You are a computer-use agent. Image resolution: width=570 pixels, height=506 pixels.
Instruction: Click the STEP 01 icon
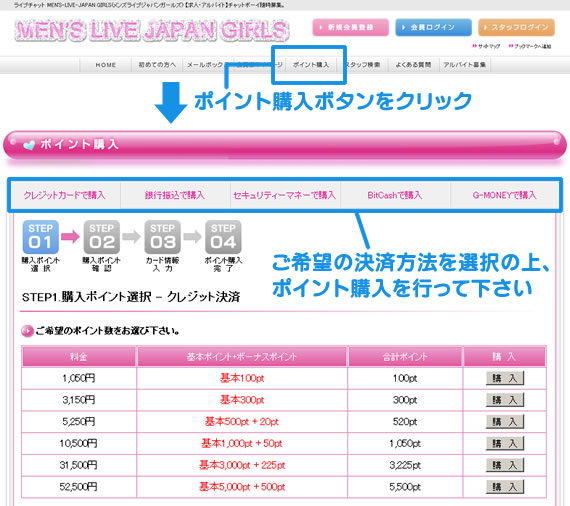point(40,237)
